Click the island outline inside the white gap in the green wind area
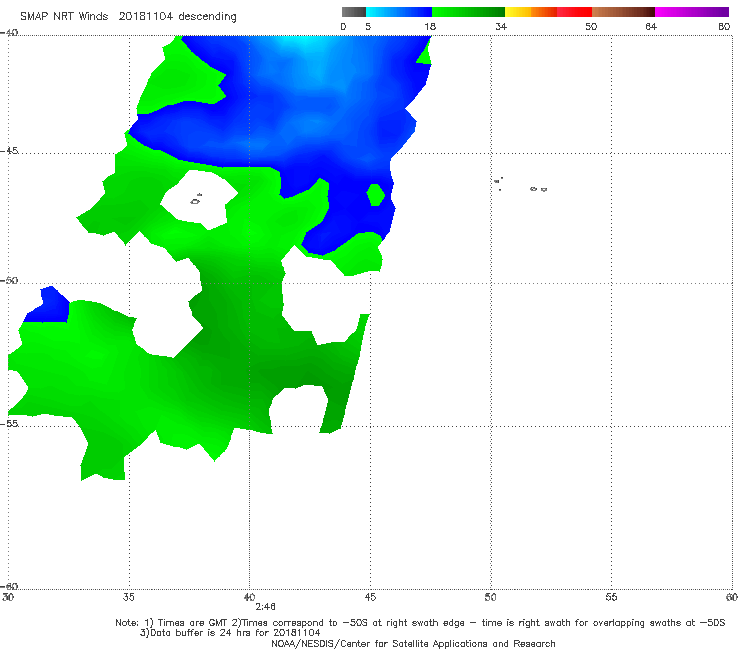This screenshot has width=740, height=650. pos(196,200)
